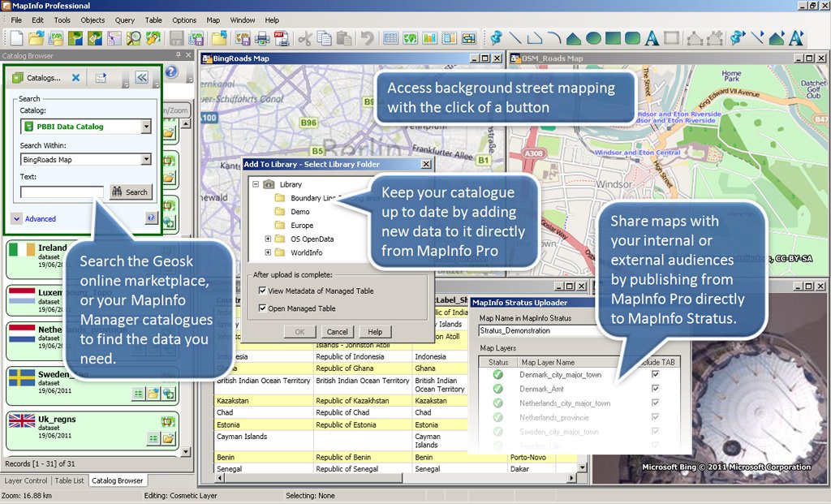Image resolution: width=831 pixels, height=504 pixels.
Task: Open the Query menu
Action: 124,20
